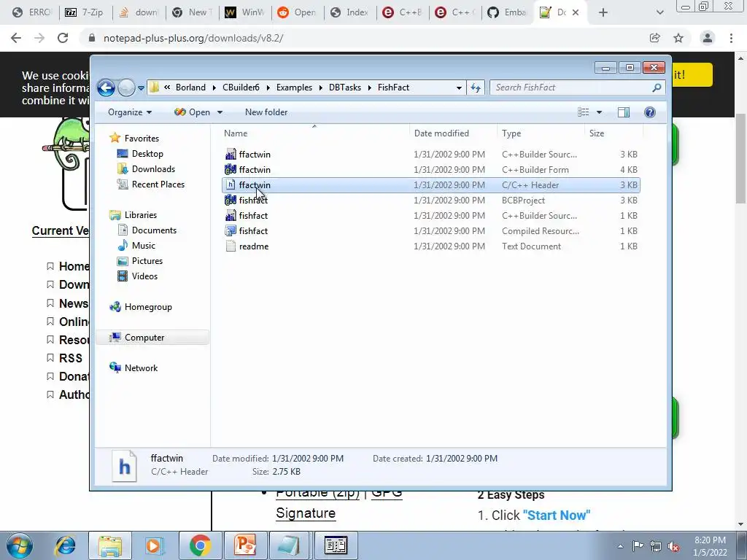
Task: Open the Chrome tab search chevron
Action: tap(659, 12)
